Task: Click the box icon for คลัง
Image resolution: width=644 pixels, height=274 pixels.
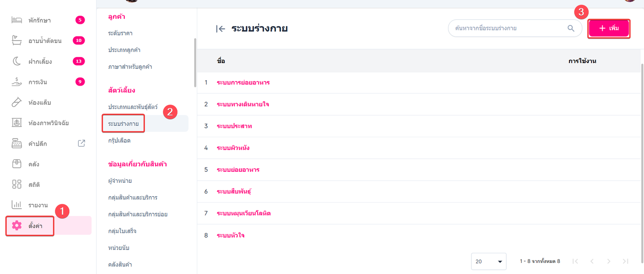Action: click(17, 164)
